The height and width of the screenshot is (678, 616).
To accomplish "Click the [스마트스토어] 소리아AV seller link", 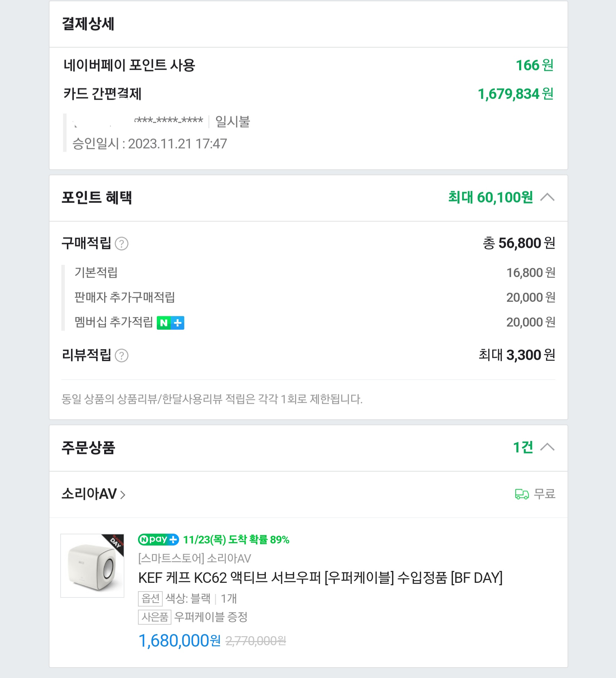I will coord(194,559).
